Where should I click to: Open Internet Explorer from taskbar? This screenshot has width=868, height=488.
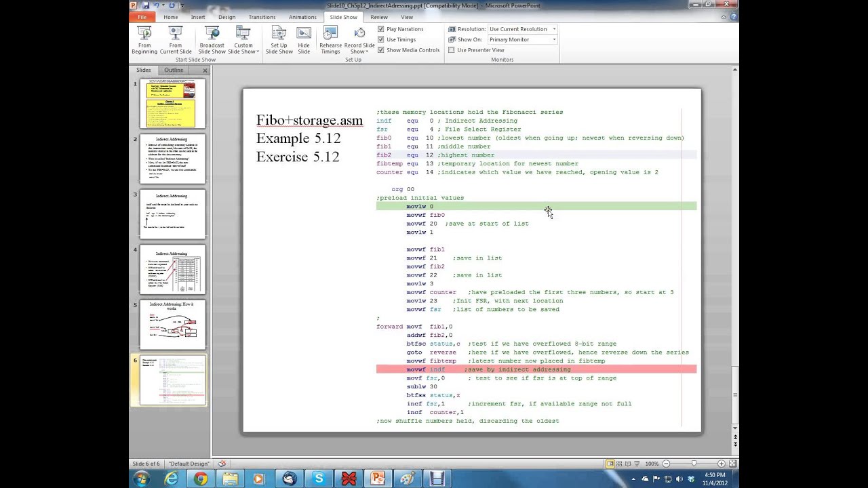(x=172, y=479)
